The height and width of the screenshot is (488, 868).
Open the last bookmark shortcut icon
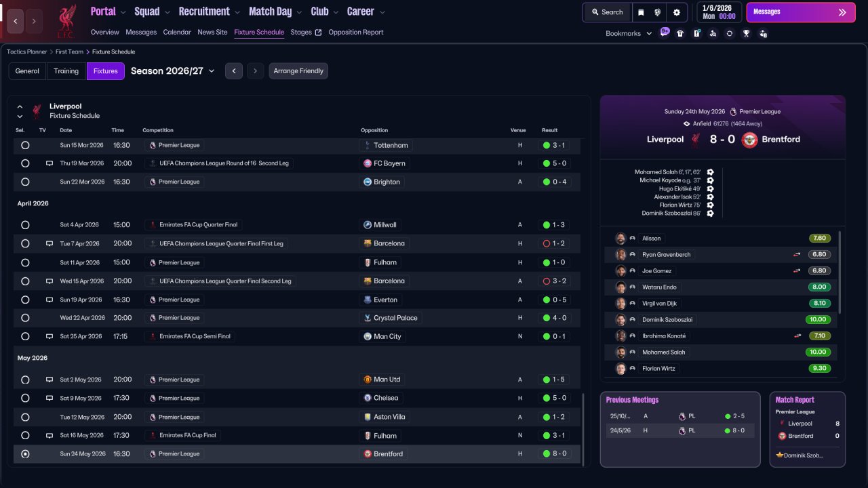pyautogui.click(x=763, y=33)
